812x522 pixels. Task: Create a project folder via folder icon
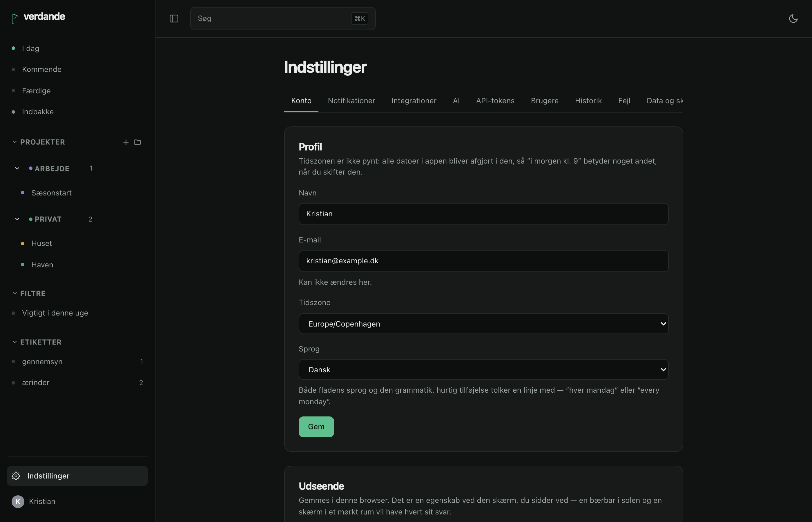click(x=137, y=142)
